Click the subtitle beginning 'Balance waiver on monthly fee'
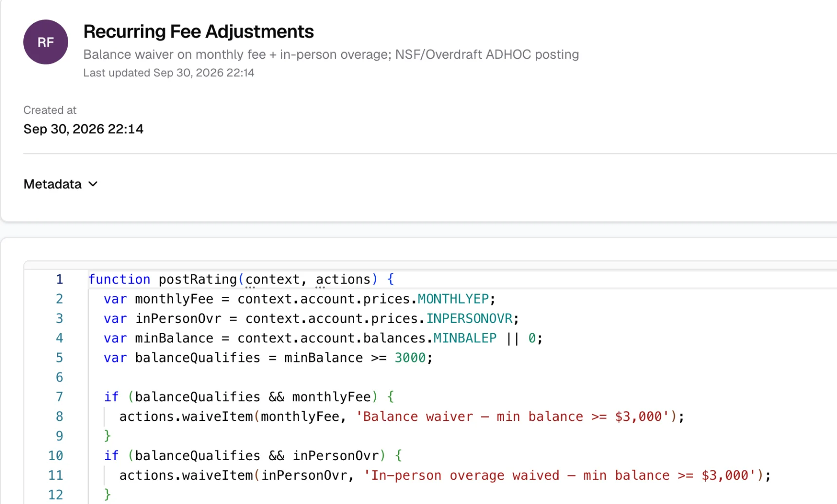This screenshot has height=504, width=837. [x=331, y=54]
